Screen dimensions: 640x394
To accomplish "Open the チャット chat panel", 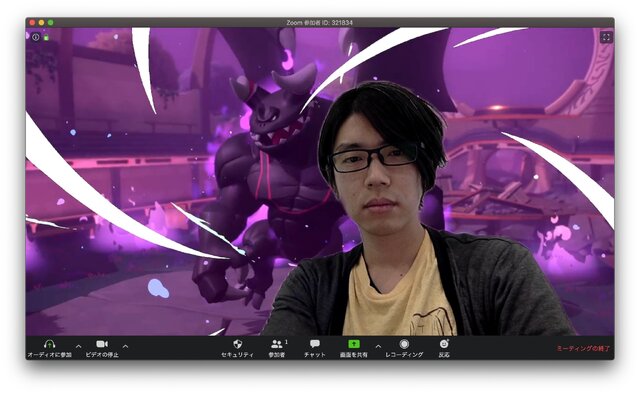I will click(x=315, y=344).
